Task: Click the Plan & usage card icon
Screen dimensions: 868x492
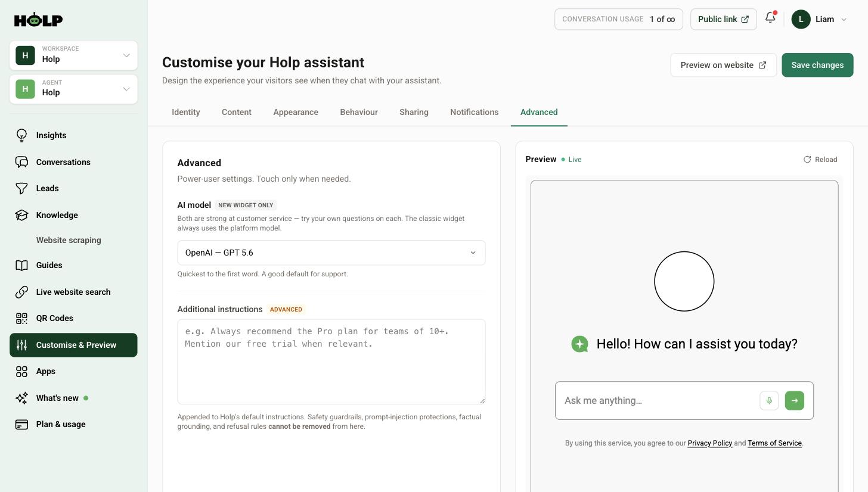Action: 21,424
